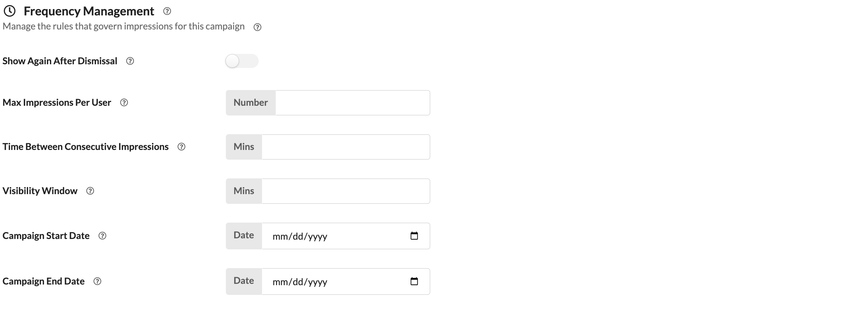This screenshot has height=322, width=868.
Task: Open the Visibility Window help icon
Action: [90, 191]
